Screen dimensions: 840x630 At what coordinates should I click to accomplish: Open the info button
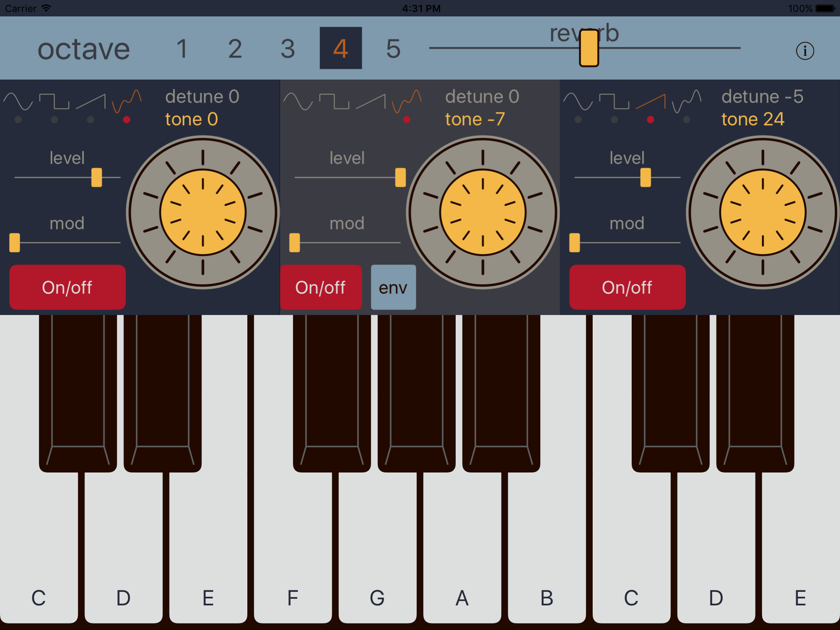805,51
